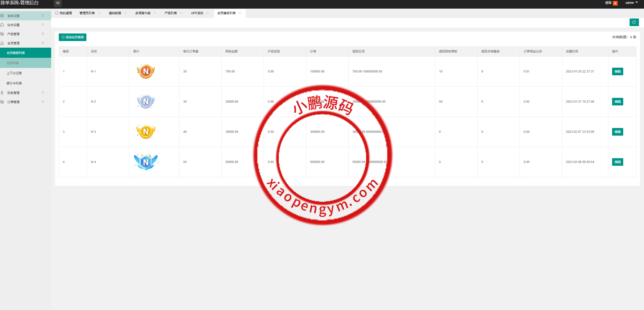
Task: Click the N-4 blue winged badge
Action: click(146, 162)
